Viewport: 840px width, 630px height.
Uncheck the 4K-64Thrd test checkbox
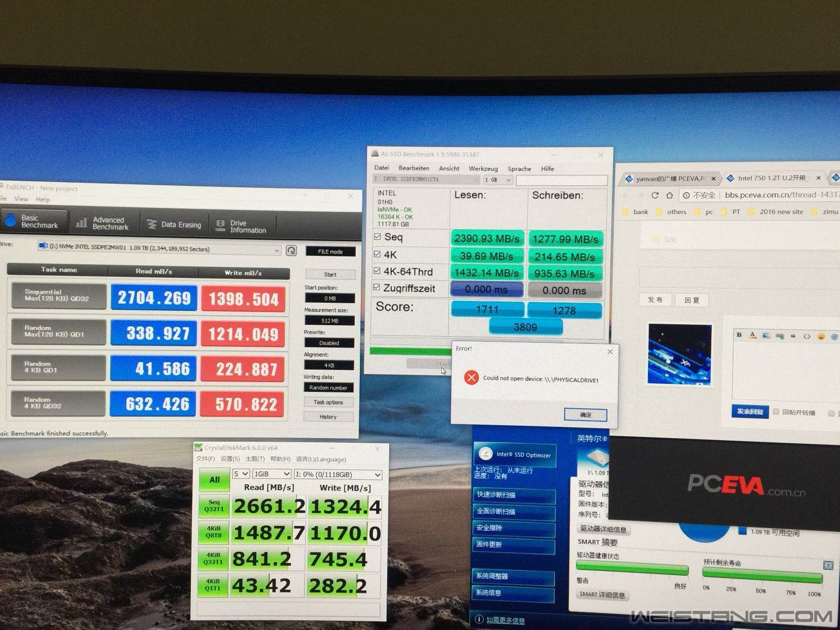point(377,271)
